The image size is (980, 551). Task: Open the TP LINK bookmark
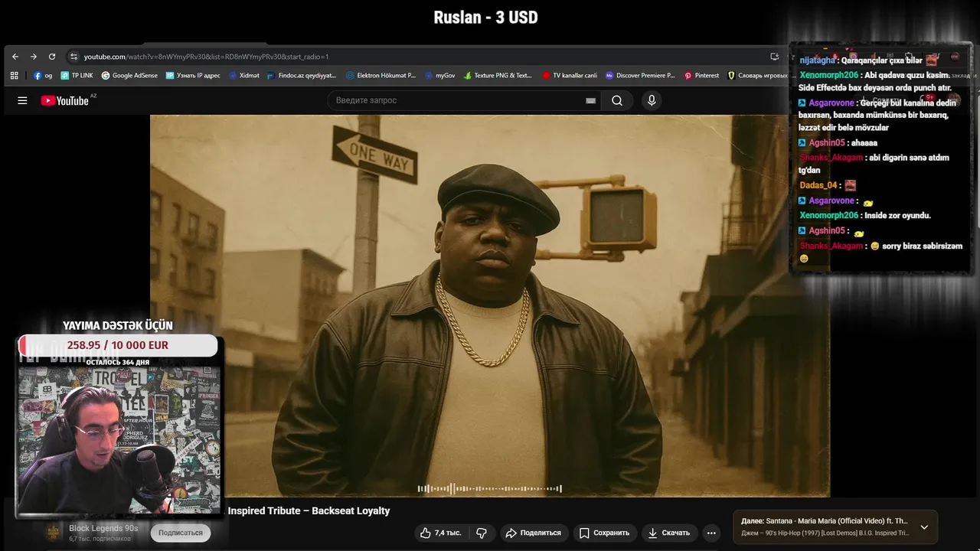pyautogui.click(x=77, y=76)
